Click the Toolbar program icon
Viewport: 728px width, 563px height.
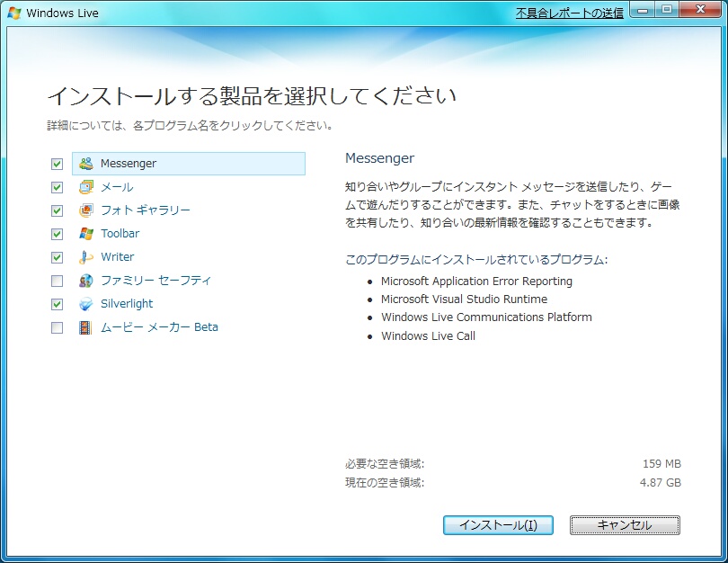86,234
